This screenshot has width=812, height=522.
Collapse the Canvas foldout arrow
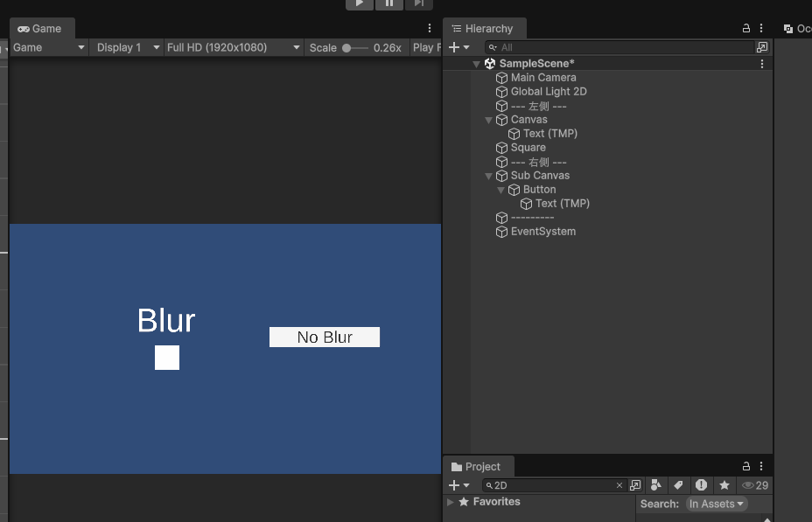click(x=488, y=120)
